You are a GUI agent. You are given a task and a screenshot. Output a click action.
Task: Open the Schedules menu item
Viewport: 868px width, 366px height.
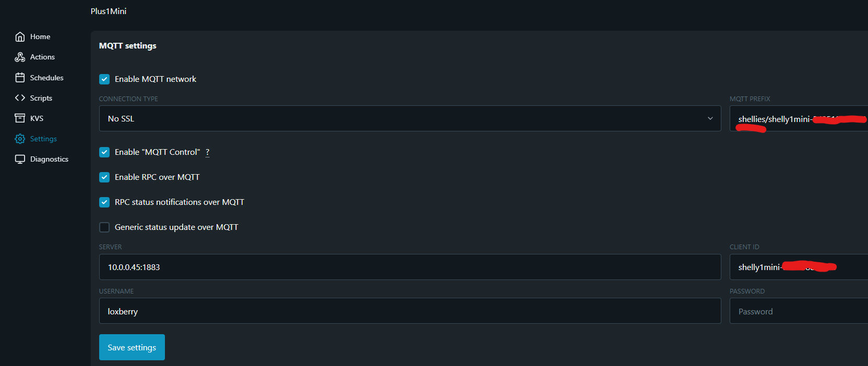pyautogui.click(x=46, y=78)
